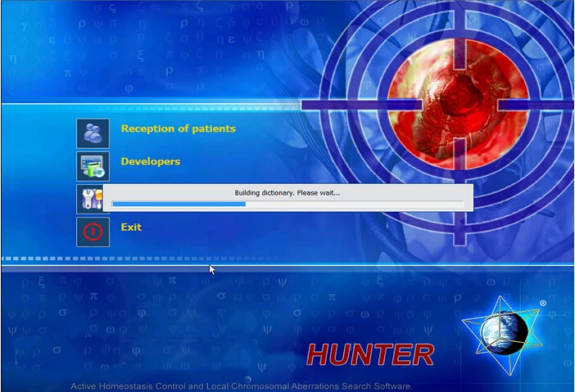Image resolution: width=575 pixels, height=392 pixels.
Task: Open the Developers monitor icon
Action: [93, 166]
